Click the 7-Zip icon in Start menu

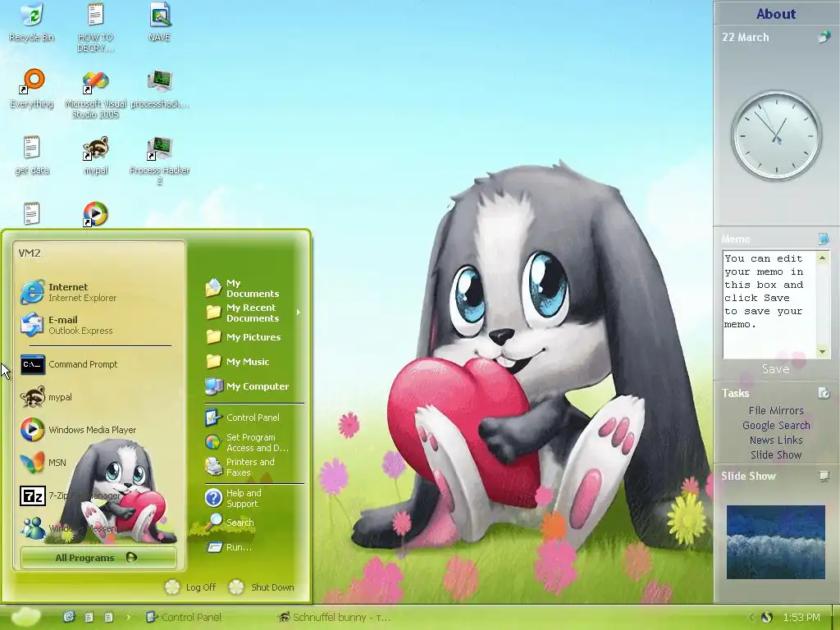point(33,495)
